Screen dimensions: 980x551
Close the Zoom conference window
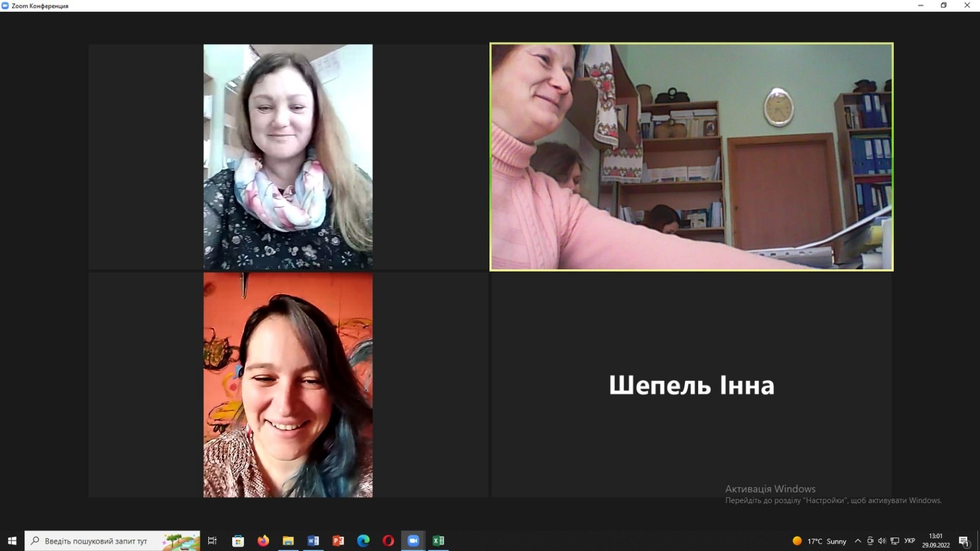(967, 6)
